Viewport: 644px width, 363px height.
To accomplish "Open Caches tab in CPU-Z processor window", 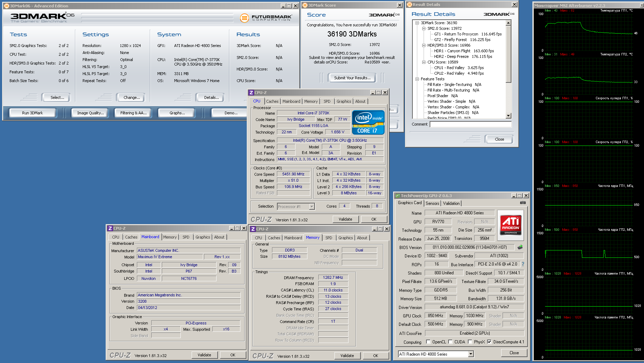I will click(x=272, y=101).
